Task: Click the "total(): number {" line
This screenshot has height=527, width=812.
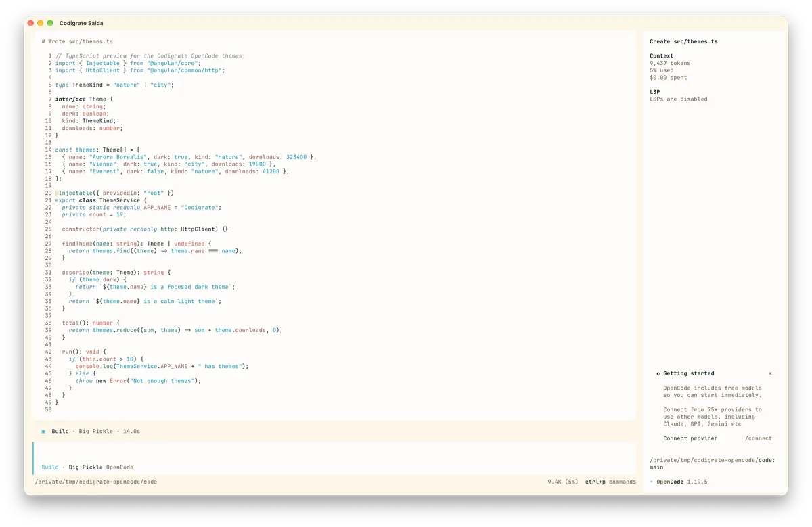Action: coord(91,323)
